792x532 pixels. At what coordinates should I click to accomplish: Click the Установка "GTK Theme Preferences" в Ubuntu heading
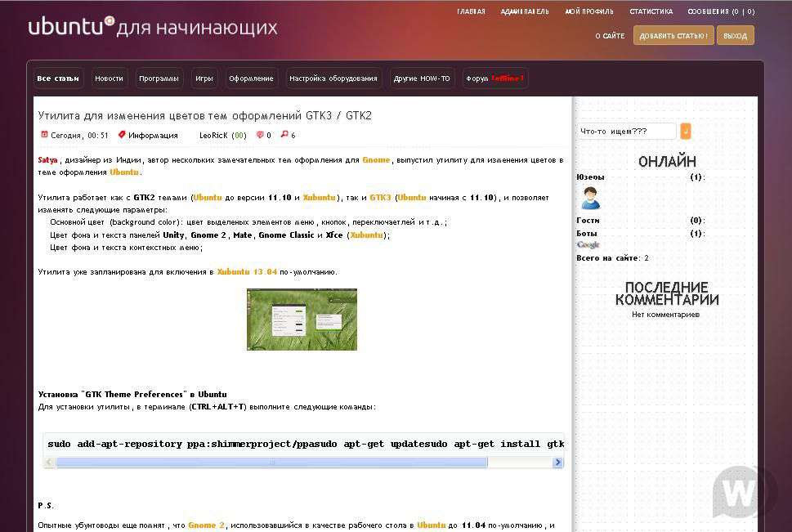[x=132, y=394]
